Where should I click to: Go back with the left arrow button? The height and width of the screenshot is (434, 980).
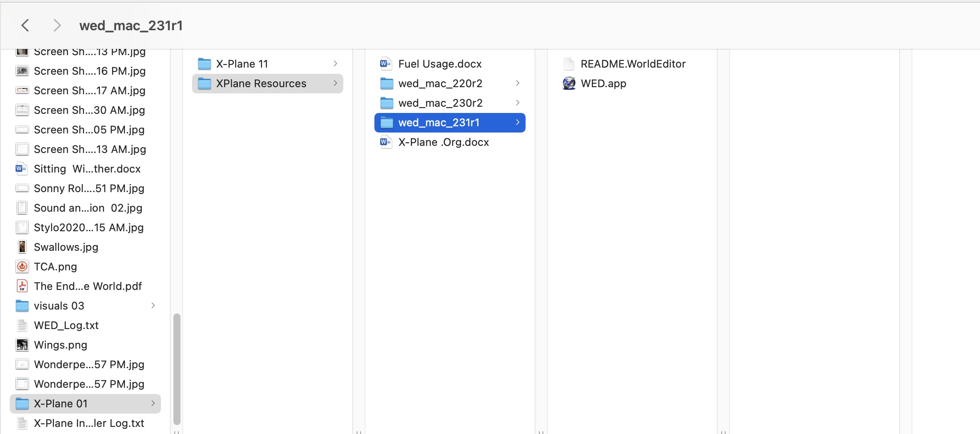point(25,25)
